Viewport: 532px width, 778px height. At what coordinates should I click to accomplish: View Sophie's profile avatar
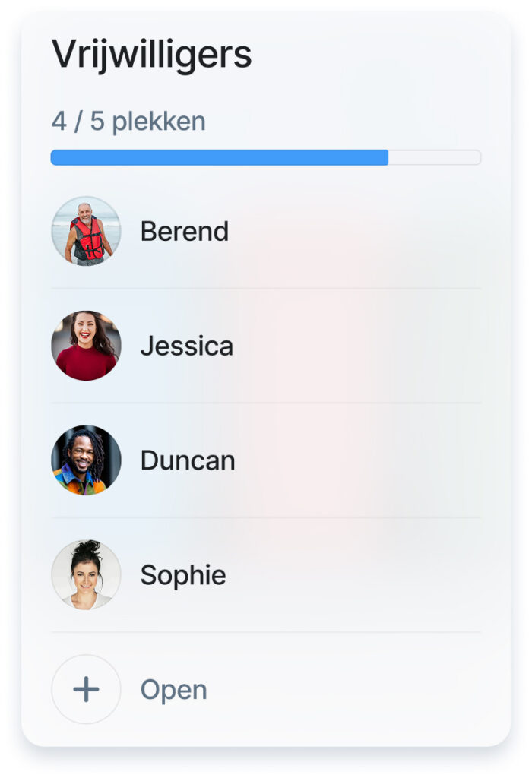tap(86, 575)
